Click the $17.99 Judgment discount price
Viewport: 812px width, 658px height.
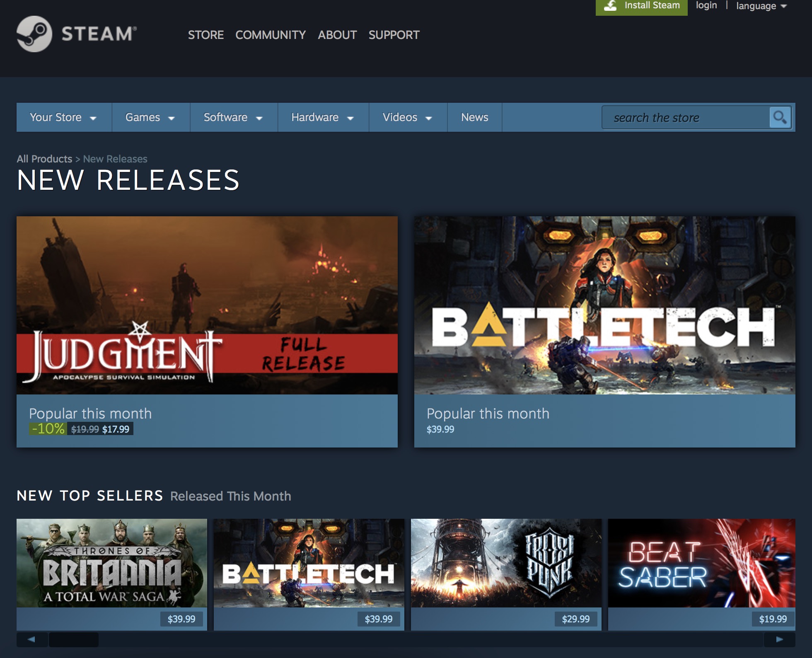point(116,429)
